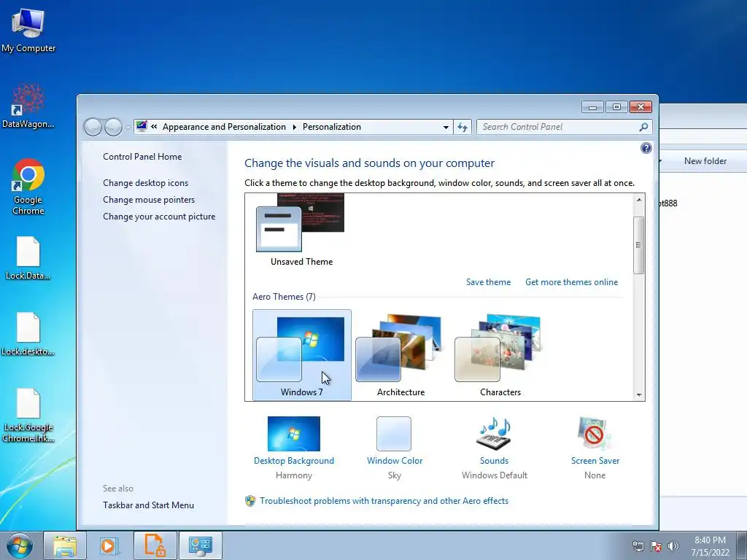Launch Windows Media Player from taskbar
Screen dimensions: 747x560
point(109,545)
